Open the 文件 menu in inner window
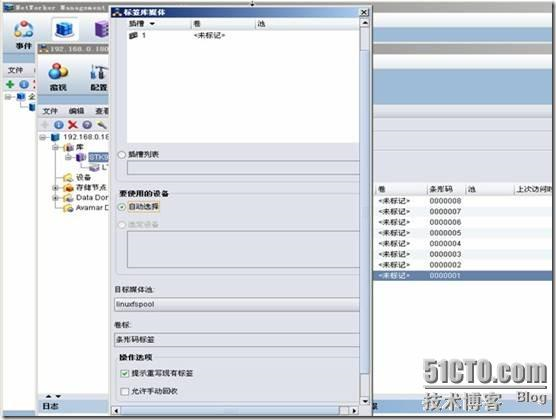 (50, 111)
